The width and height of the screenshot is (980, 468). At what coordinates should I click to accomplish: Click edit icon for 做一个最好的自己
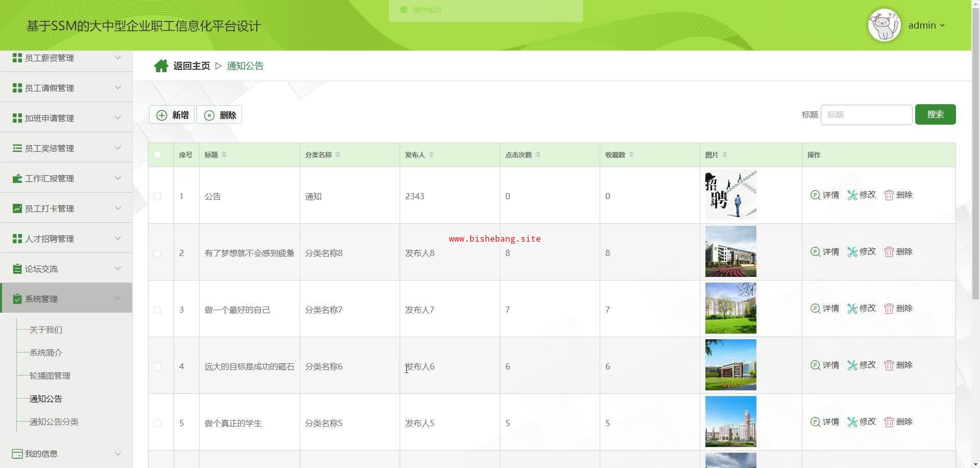point(852,309)
